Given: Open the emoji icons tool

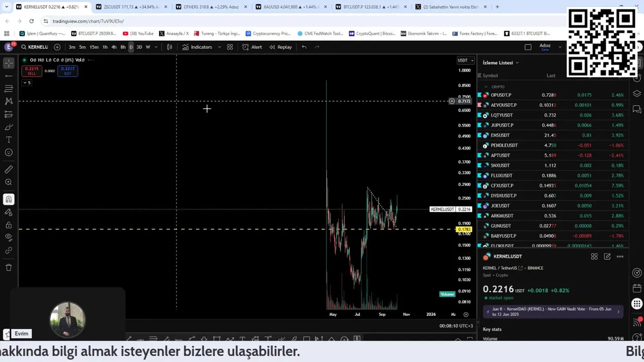Looking at the screenshot, I should point(9,152).
